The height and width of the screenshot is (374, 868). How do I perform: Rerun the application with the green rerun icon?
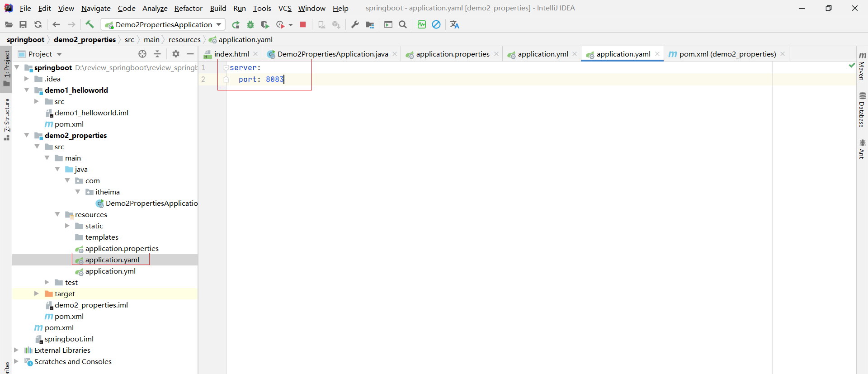click(x=236, y=25)
